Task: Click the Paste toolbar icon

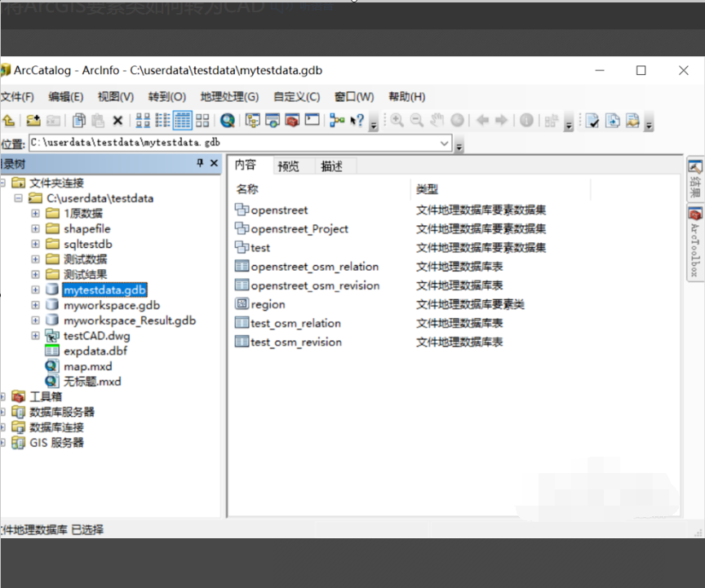Action: pyautogui.click(x=98, y=121)
